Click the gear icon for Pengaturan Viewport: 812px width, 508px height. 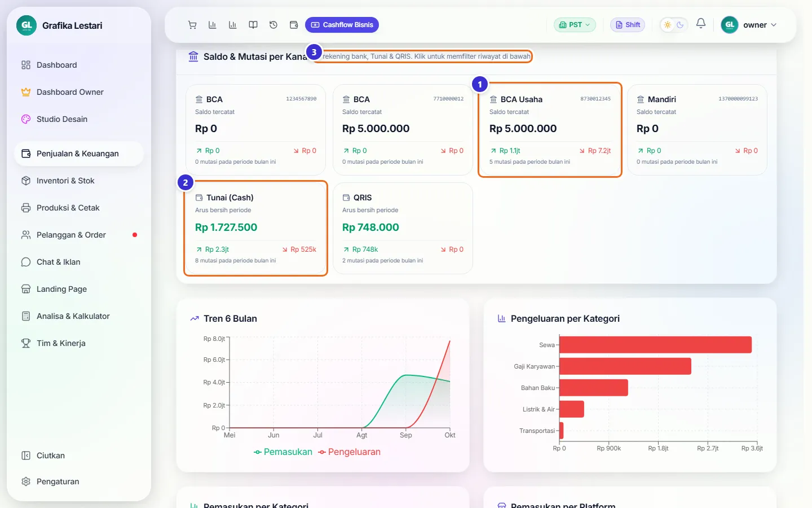[x=26, y=481]
